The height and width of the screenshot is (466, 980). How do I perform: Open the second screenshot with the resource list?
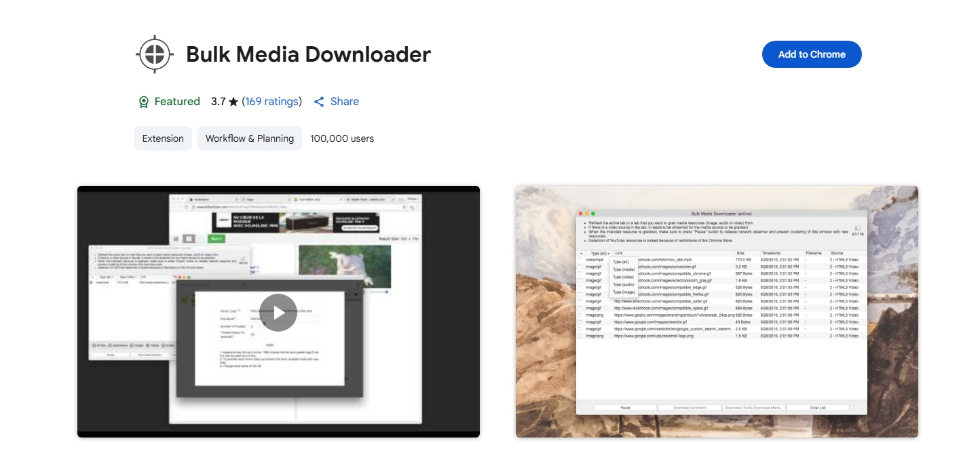tap(717, 312)
